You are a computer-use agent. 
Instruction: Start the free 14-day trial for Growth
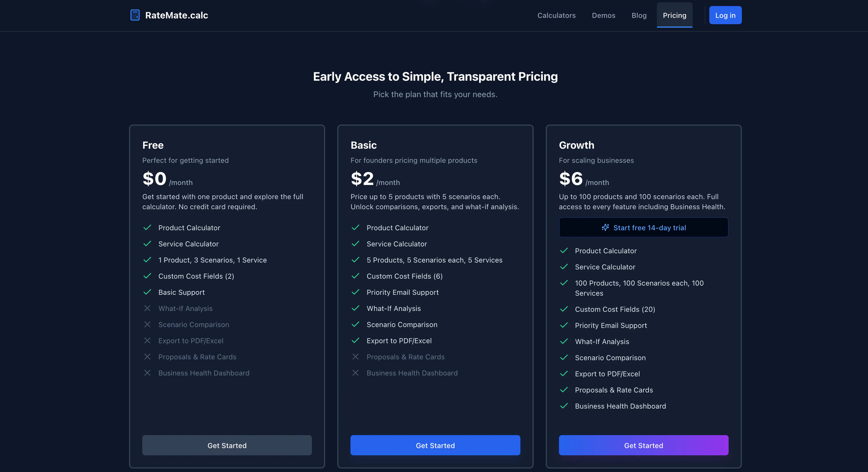pyautogui.click(x=644, y=228)
